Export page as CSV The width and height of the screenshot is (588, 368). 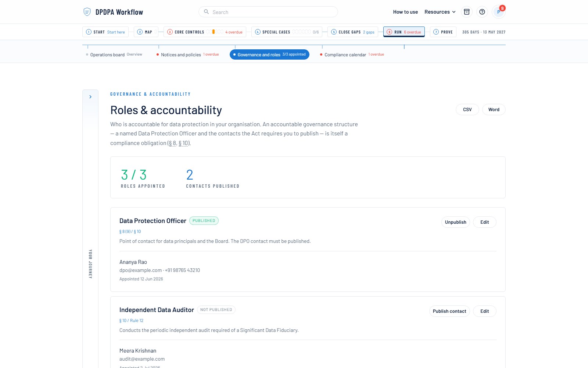(467, 109)
